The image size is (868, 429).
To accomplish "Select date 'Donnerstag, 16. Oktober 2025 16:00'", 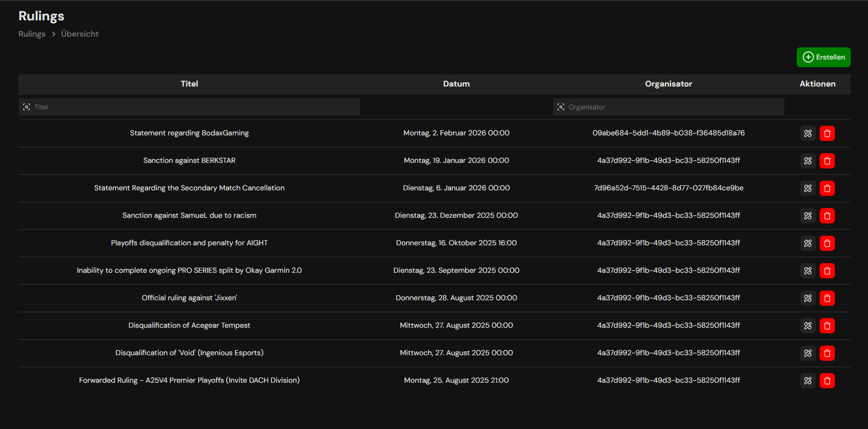I will pos(456,243).
